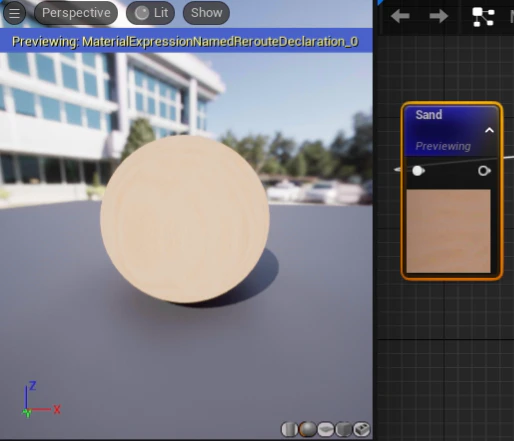Click the Previewing reroute declaration banner text
This screenshot has width=514, height=441.
pos(185,42)
